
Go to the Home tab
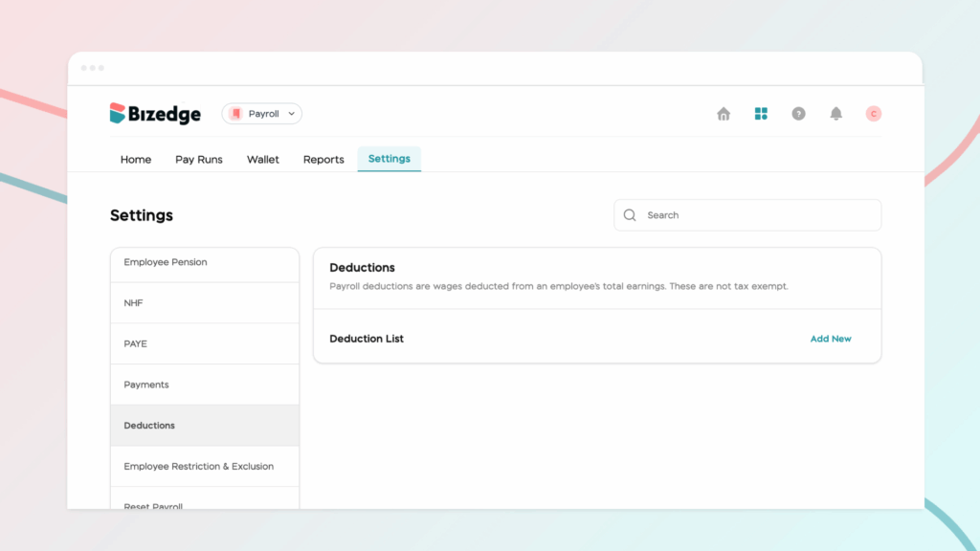pos(136,160)
